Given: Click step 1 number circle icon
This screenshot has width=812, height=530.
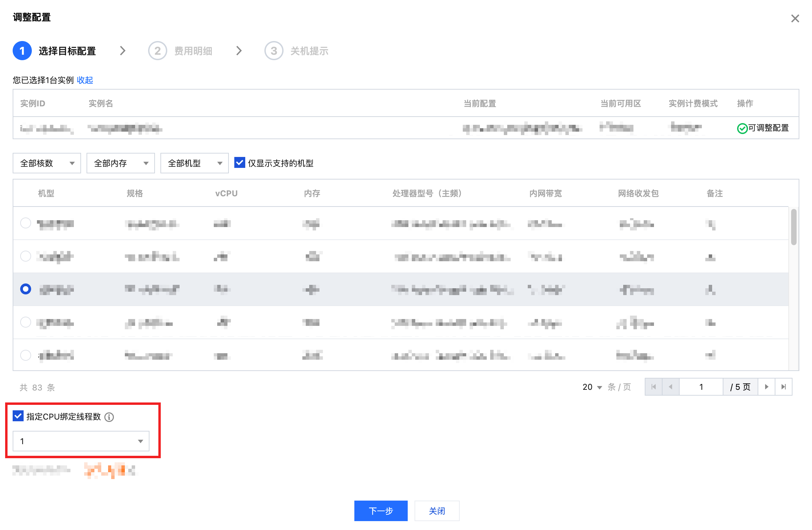Looking at the screenshot, I should 22,51.
